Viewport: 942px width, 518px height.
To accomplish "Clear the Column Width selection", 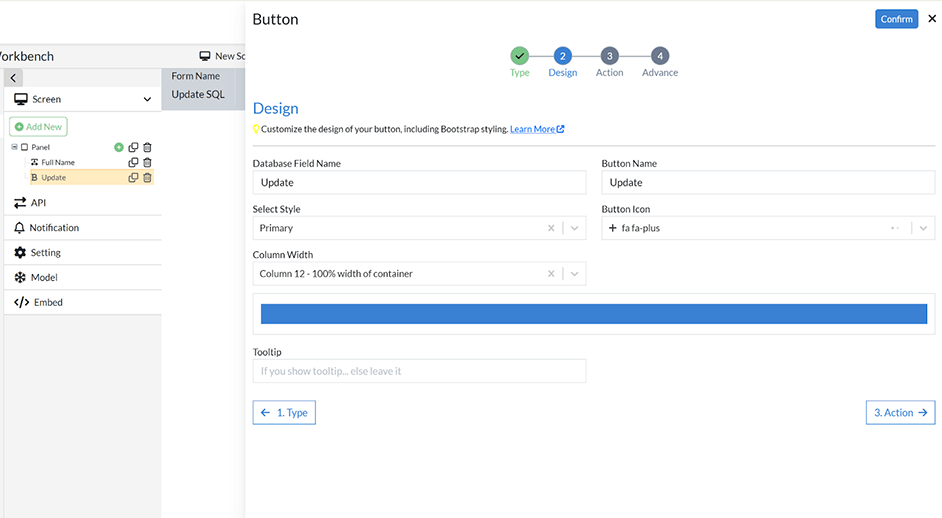I will click(551, 274).
